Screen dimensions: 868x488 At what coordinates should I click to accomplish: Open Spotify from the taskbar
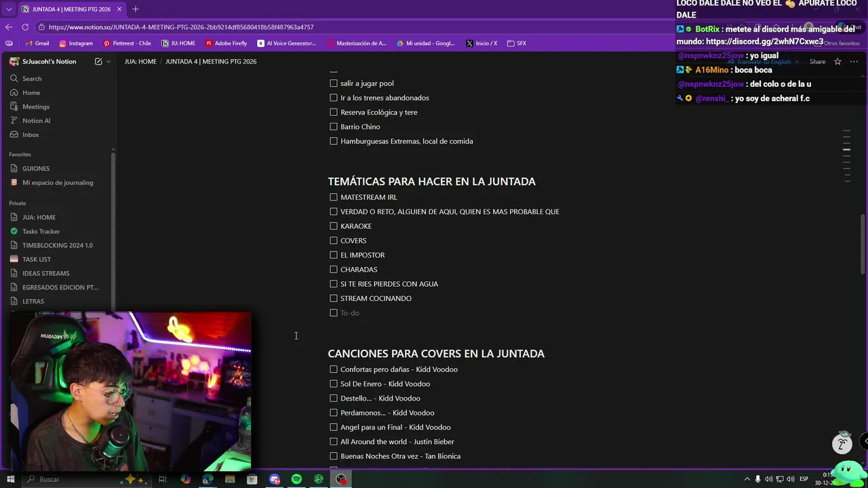click(x=296, y=479)
